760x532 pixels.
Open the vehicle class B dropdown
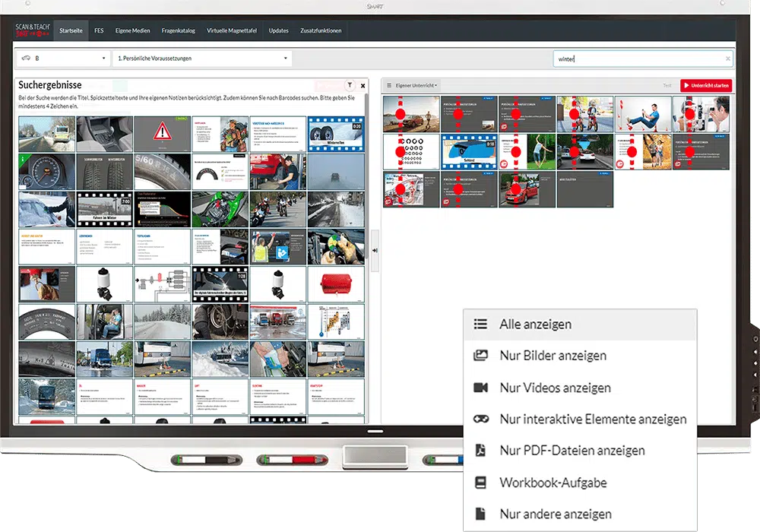(64, 59)
